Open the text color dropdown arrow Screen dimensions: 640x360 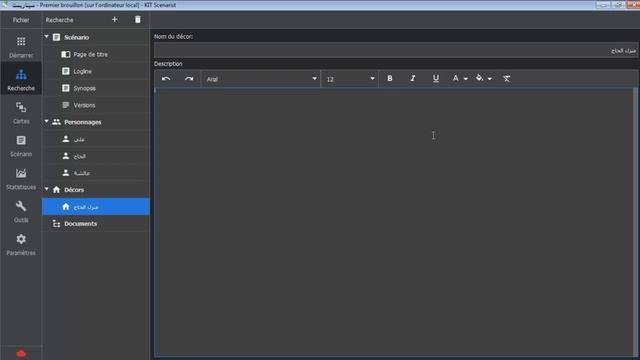(466, 79)
